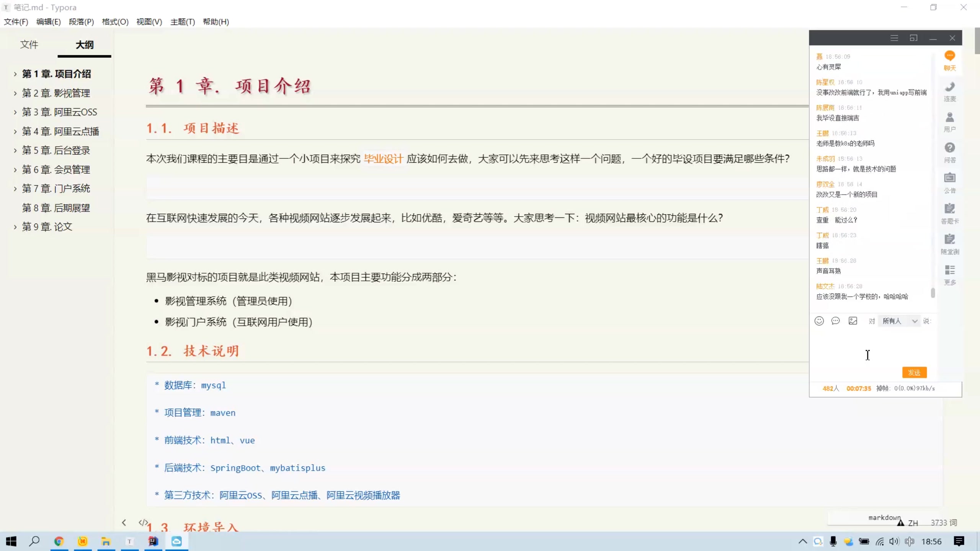Click the taskbar clock 18:56
This screenshot has width=980, height=551.
pos(931,541)
